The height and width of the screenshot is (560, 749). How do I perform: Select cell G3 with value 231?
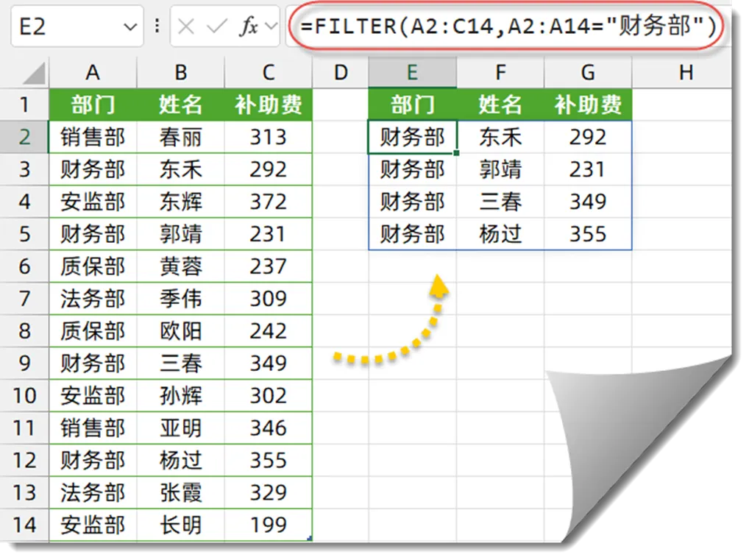click(x=588, y=170)
